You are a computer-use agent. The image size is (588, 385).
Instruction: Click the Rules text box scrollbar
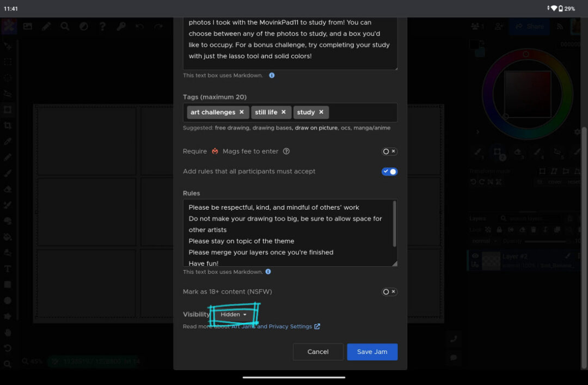[395, 224]
